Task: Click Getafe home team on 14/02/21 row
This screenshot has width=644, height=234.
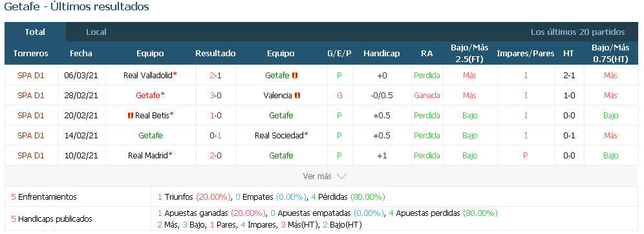Action: (151, 136)
